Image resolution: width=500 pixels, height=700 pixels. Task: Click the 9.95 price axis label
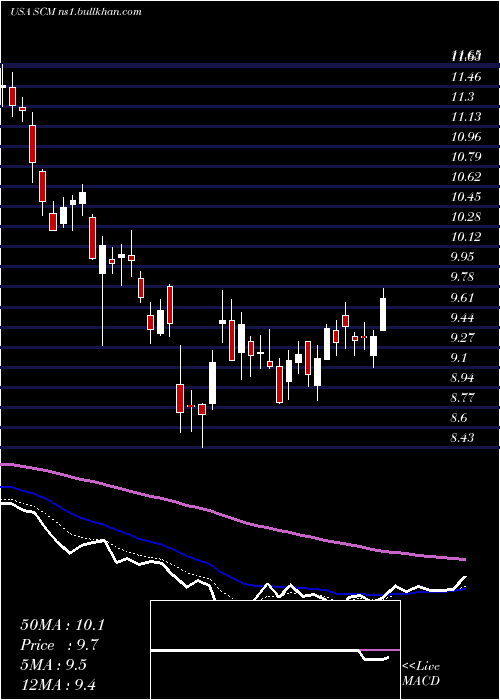click(462, 257)
